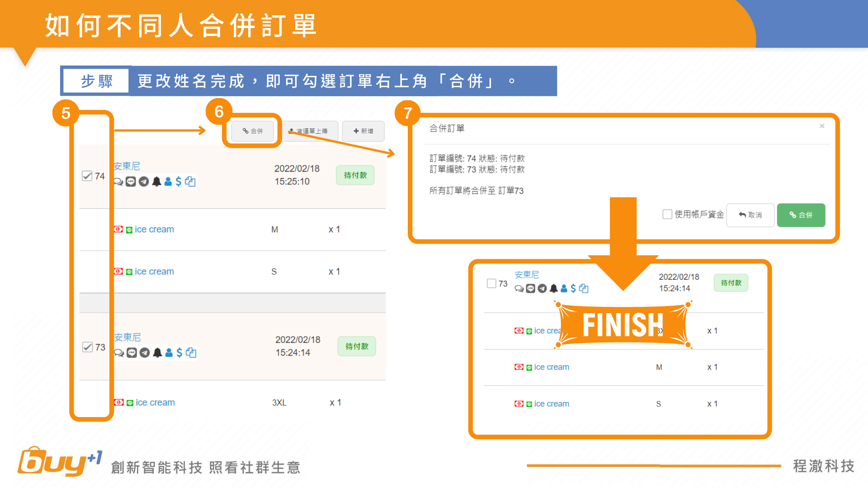Check the merged order 73 checkbox
The image size is (868, 488).
(x=491, y=284)
